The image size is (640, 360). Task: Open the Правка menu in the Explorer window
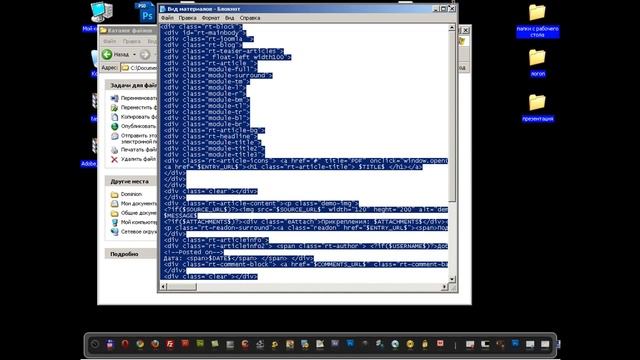(x=131, y=41)
